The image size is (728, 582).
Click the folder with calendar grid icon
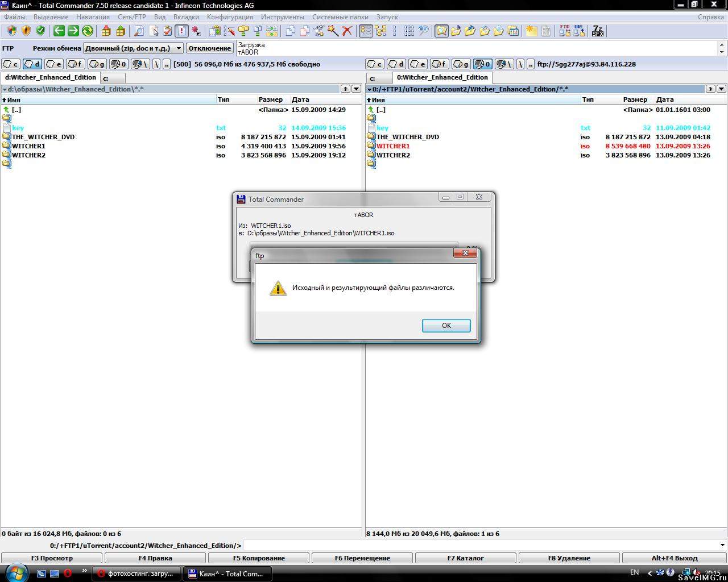pyautogui.click(x=513, y=31)
